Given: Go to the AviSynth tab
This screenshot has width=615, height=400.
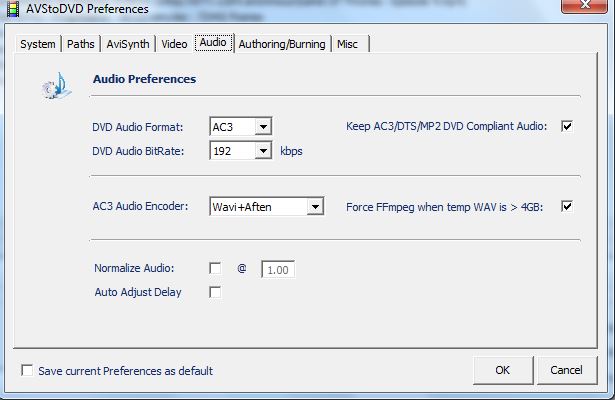Looking at the screenshot, I should click(129, 44).
